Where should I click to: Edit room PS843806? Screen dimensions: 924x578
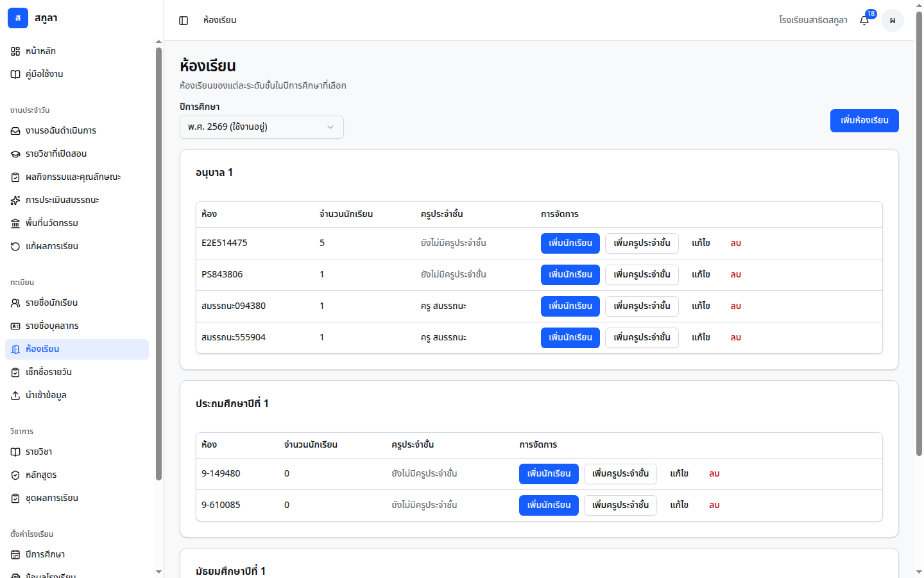point(701,275)
